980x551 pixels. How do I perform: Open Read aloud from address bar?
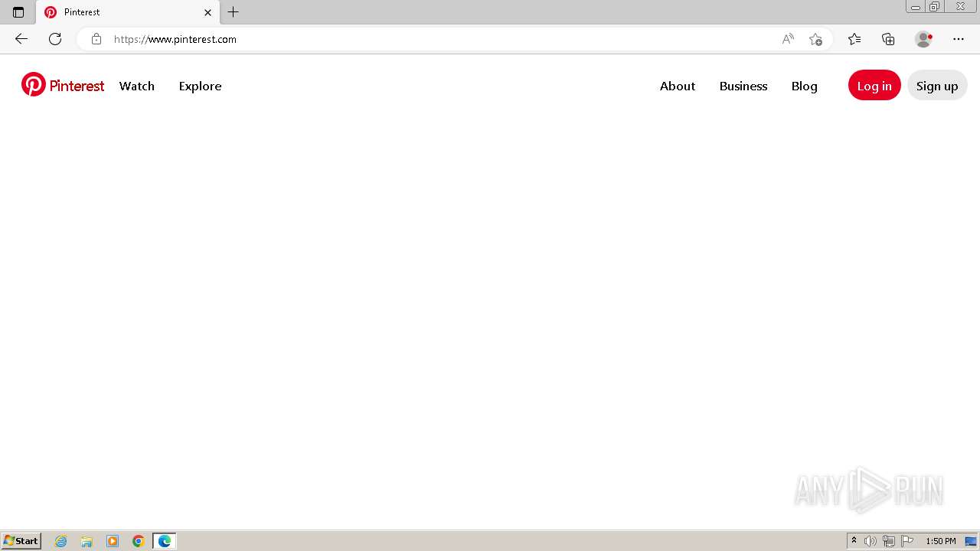coord(788,39)
